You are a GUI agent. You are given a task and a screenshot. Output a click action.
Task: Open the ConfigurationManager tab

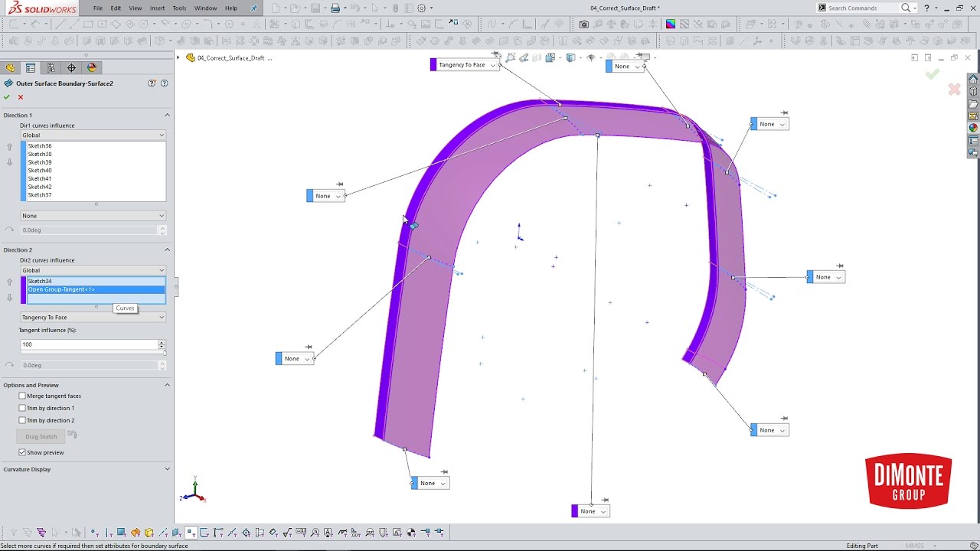coord(51,68)
